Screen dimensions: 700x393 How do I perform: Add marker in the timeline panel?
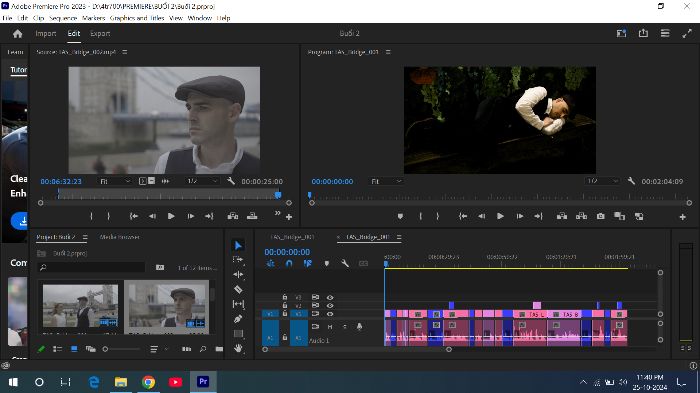[327, 263]
